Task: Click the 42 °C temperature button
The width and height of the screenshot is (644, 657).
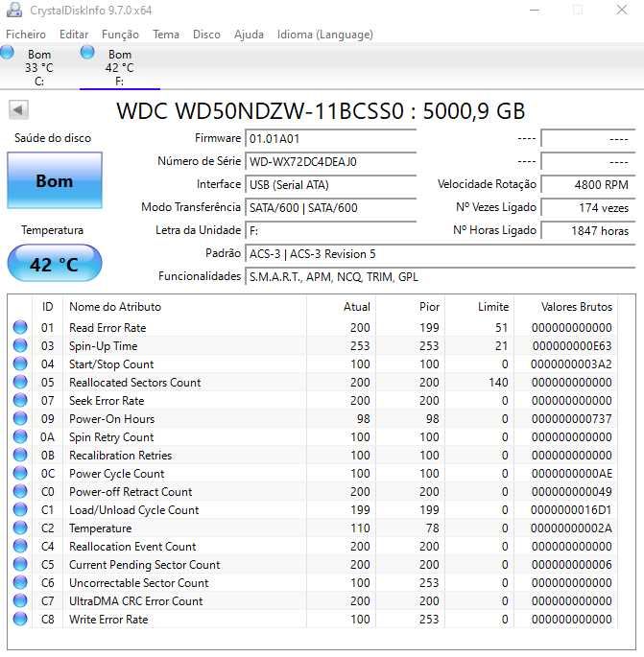Action: pyautogui.click(x=55, y=264)
